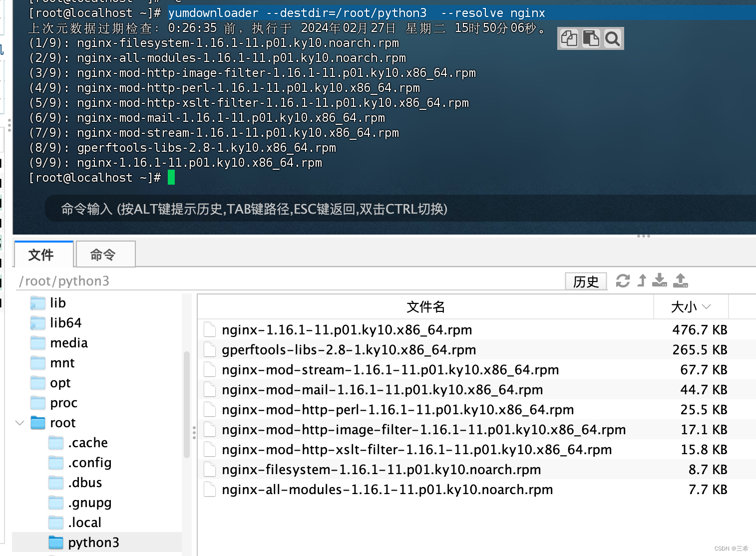Viewport: 756px width, 556px height.
Task: Refresh the /root/python3 file listing
Action: click(x=622, y=281)
